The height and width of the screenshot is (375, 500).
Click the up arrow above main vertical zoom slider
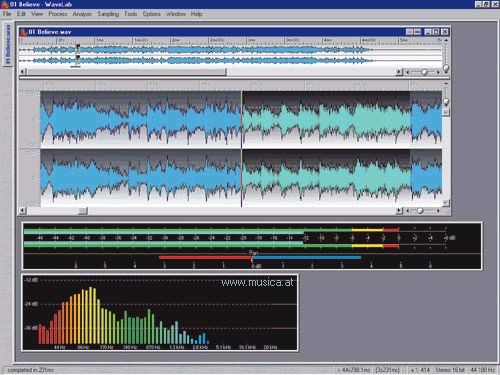pos(446,83)
